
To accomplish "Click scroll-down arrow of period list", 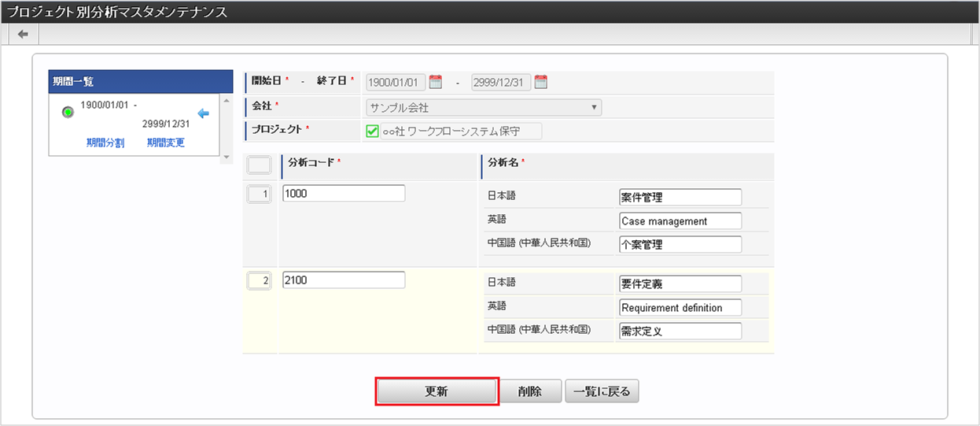I will [227, 157].
